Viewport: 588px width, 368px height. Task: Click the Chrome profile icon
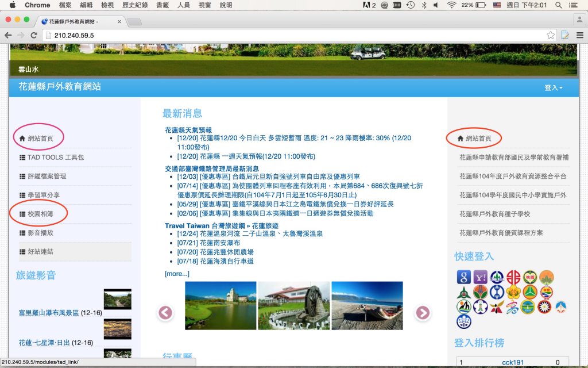579,19
